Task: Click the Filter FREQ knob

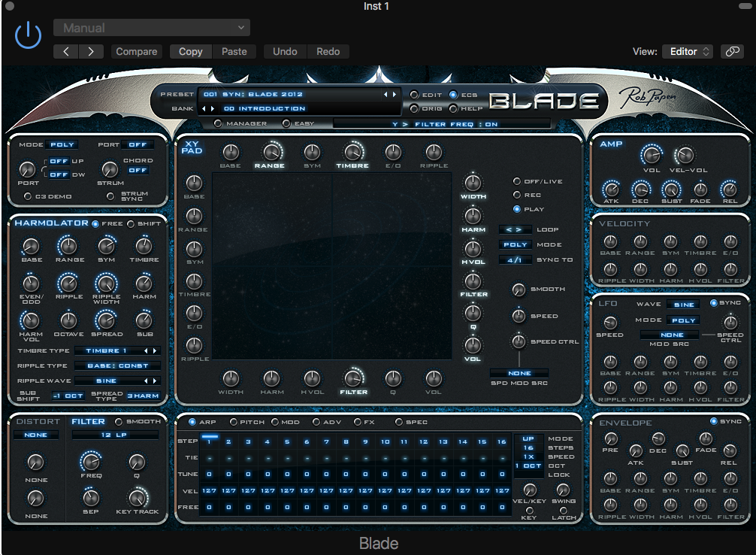Action: coord(91,462)
